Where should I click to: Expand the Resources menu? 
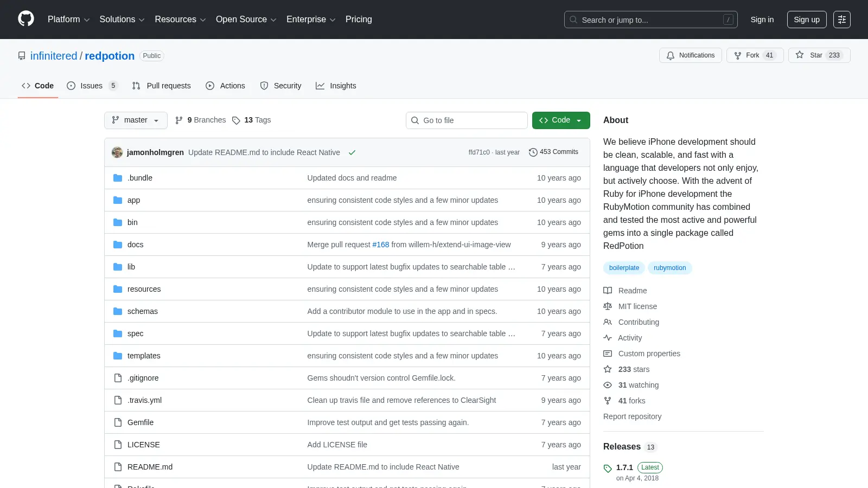(180, 20)
